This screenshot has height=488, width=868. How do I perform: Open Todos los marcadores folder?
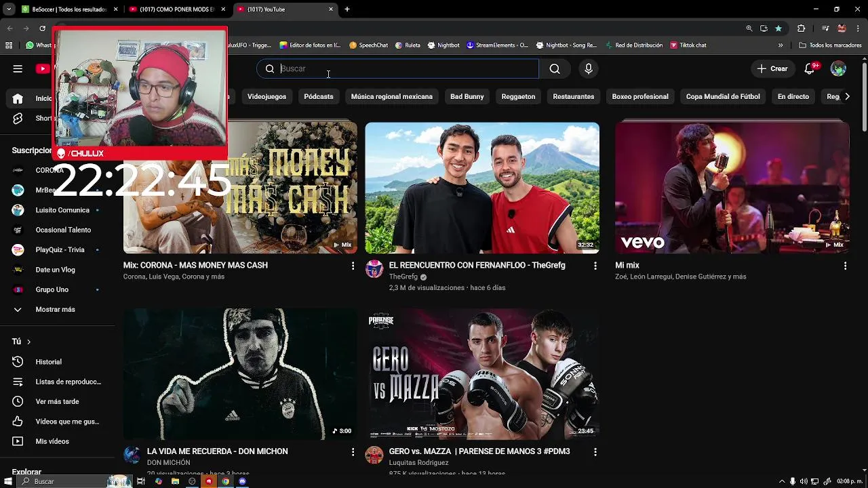tap(830, 45)
